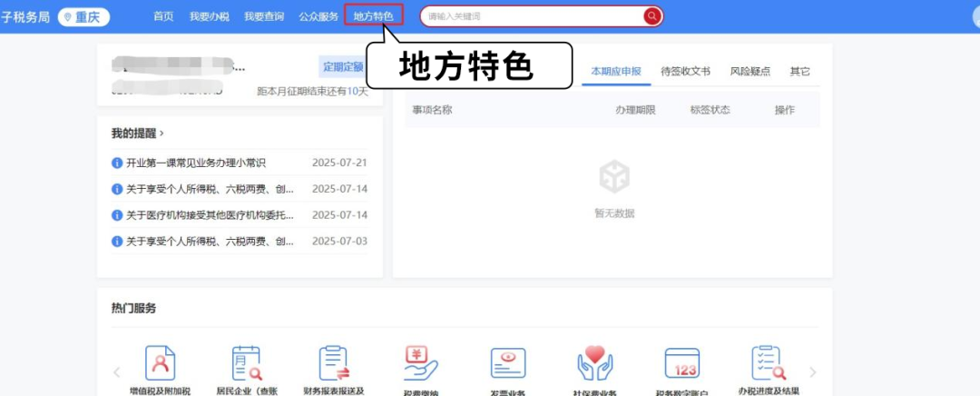Open the 增值税及附加税 service icon
Screen dimensions: 980x396
[160, 362]
